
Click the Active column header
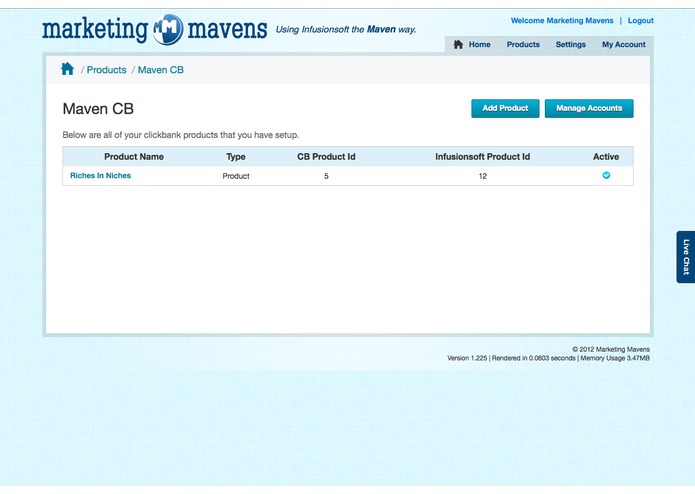(606, 156)
